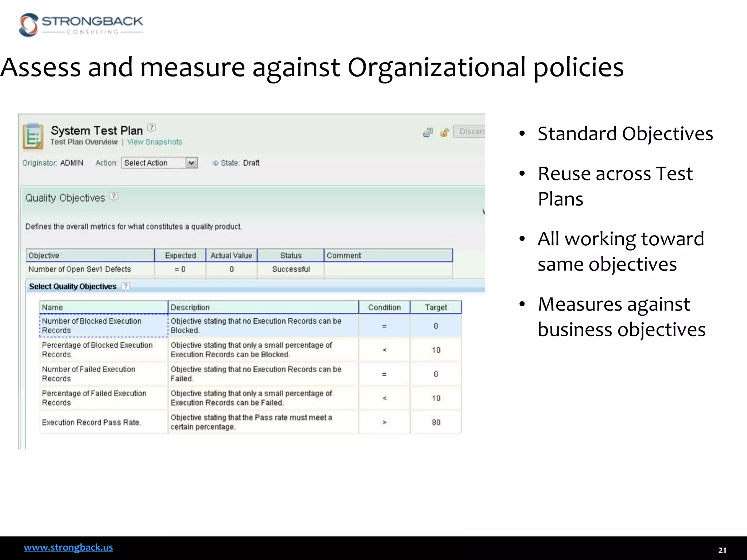Click the Condition column header

(x=384, y=307)
